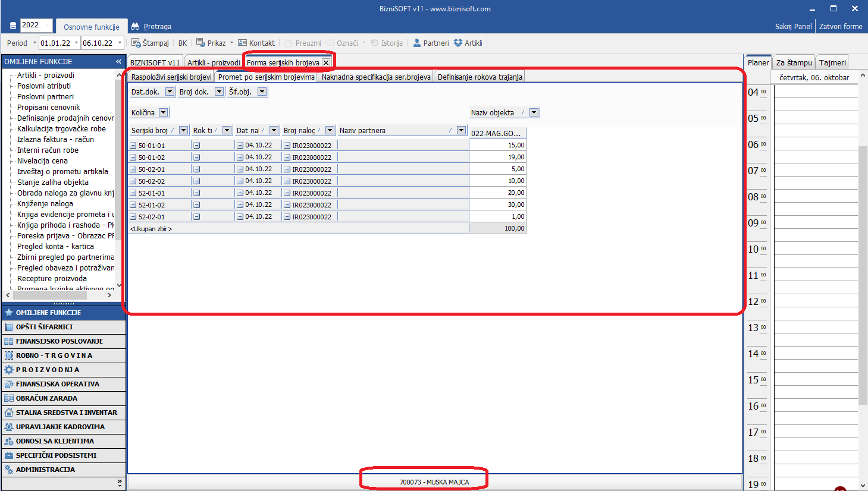Expand the Naziv objekta filter dropdown

click(x=534, y=112)
